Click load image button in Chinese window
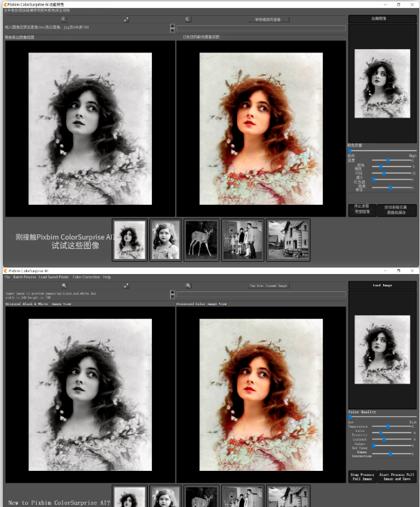 pyautogui.click(x=383, y=19)
